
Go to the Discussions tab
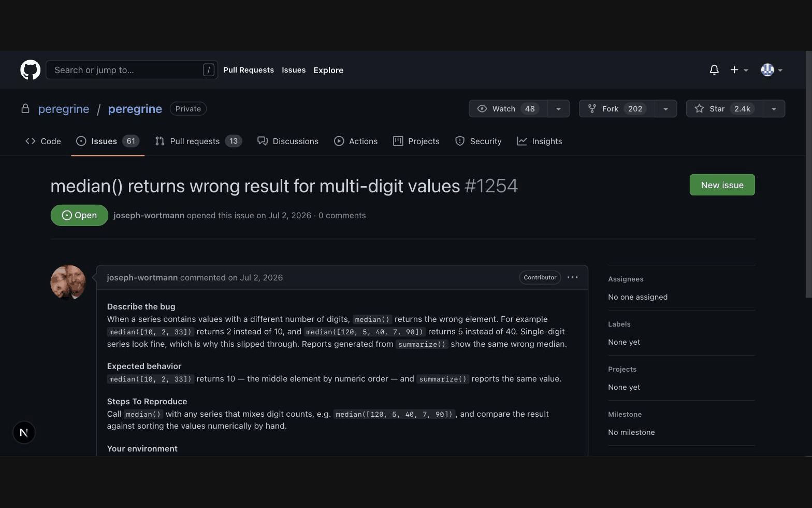coord(288,141)
